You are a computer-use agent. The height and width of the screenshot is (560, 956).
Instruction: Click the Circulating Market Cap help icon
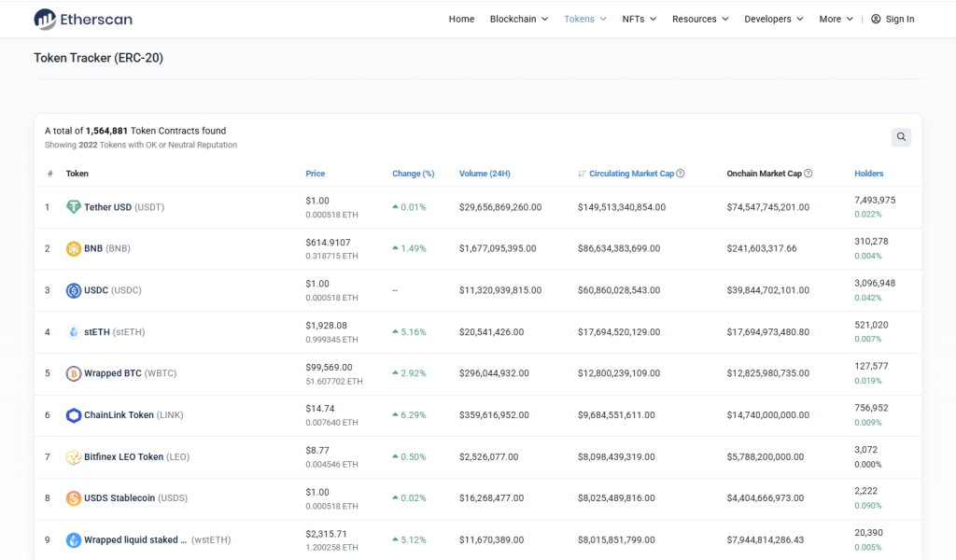point(681,174)
